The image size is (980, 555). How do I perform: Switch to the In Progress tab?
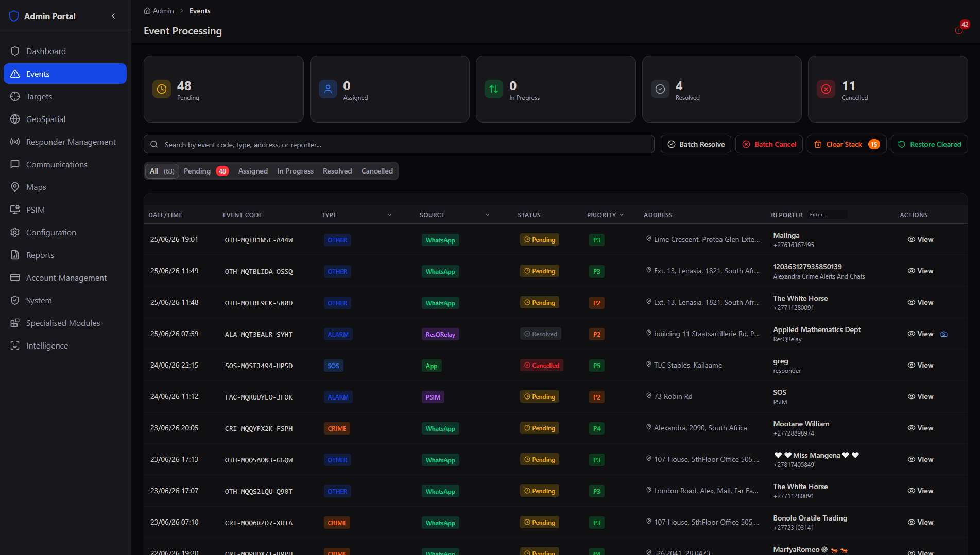(x=295, y=171)
